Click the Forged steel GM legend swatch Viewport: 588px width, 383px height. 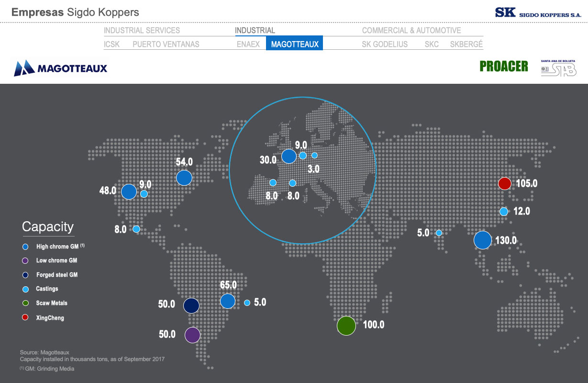26,275
